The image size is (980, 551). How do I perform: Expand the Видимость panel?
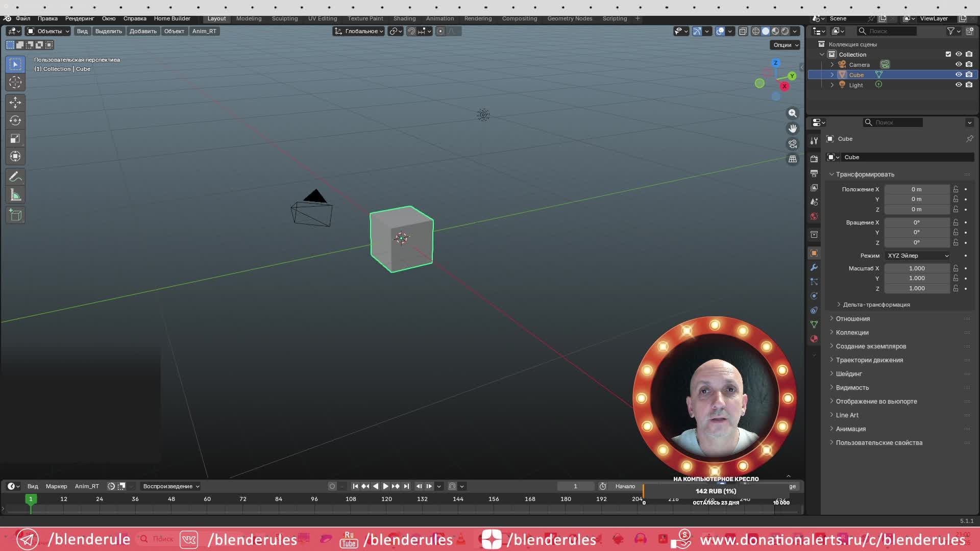point(851,388)
